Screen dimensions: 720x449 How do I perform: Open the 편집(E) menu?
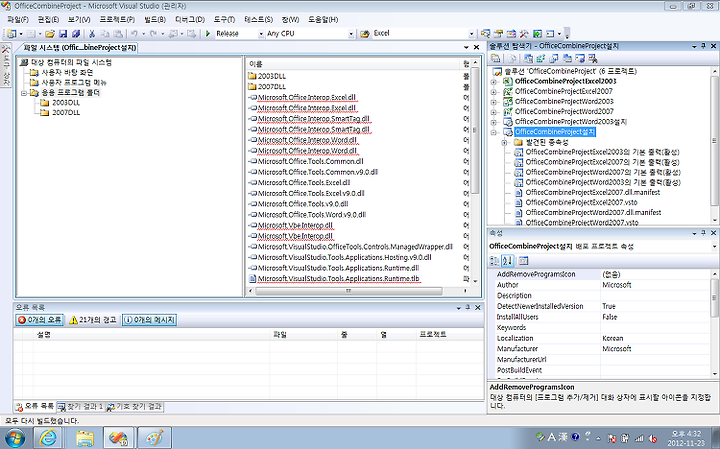click(48, 19)
